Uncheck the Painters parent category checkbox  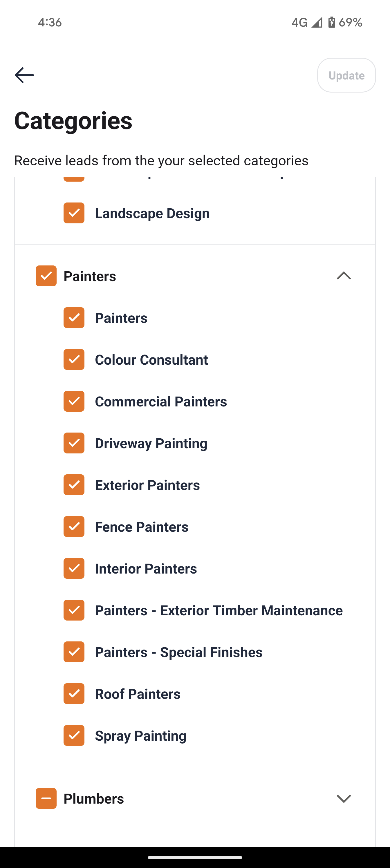point(46,276)
